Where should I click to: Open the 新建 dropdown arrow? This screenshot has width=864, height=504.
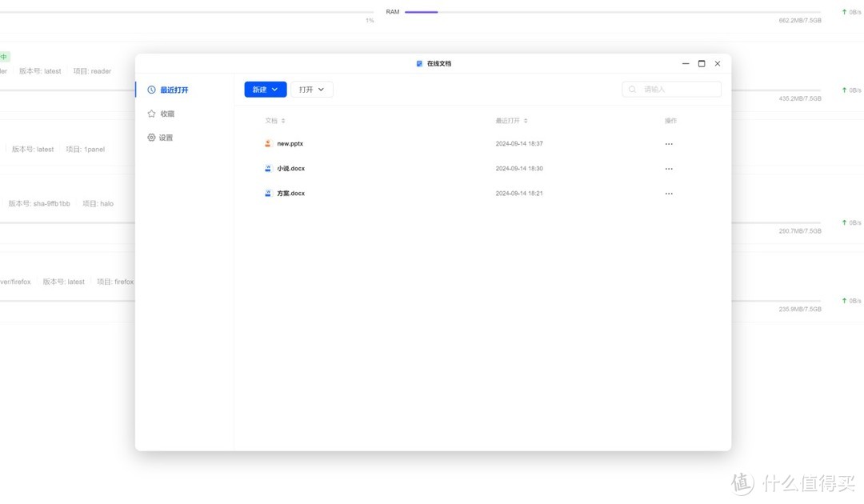(x=275, y=89)
